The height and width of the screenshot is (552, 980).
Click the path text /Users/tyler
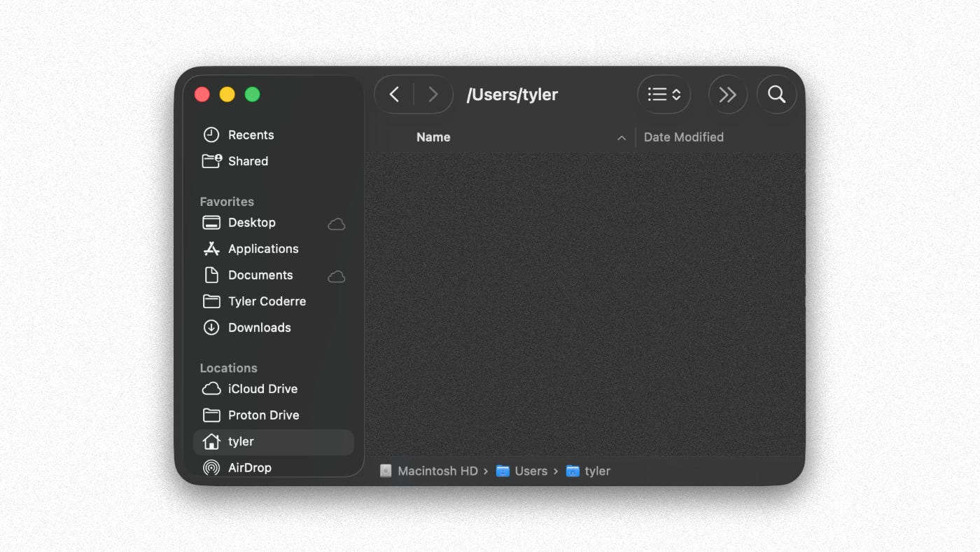(513, 94)
